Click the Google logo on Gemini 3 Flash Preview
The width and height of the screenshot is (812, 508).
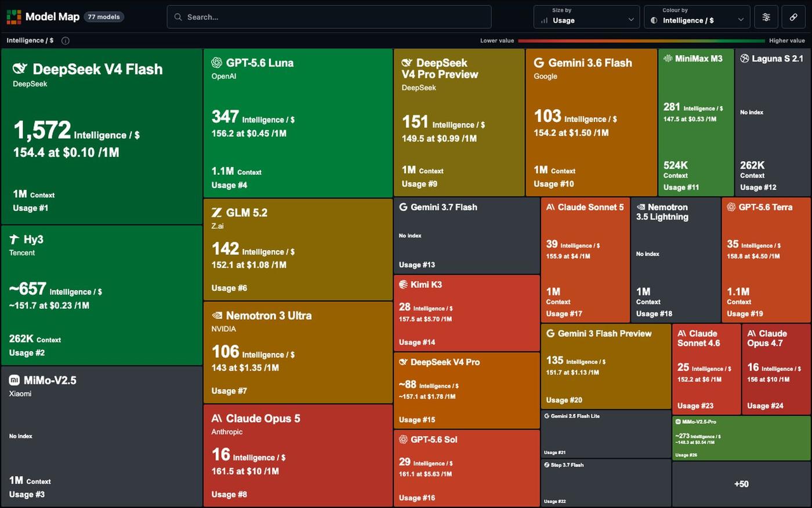(550, 334)
